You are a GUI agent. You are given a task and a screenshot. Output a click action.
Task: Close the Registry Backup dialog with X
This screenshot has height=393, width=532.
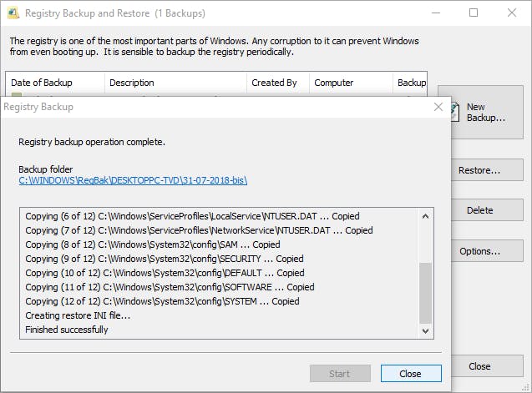click(x=438, y=107)
